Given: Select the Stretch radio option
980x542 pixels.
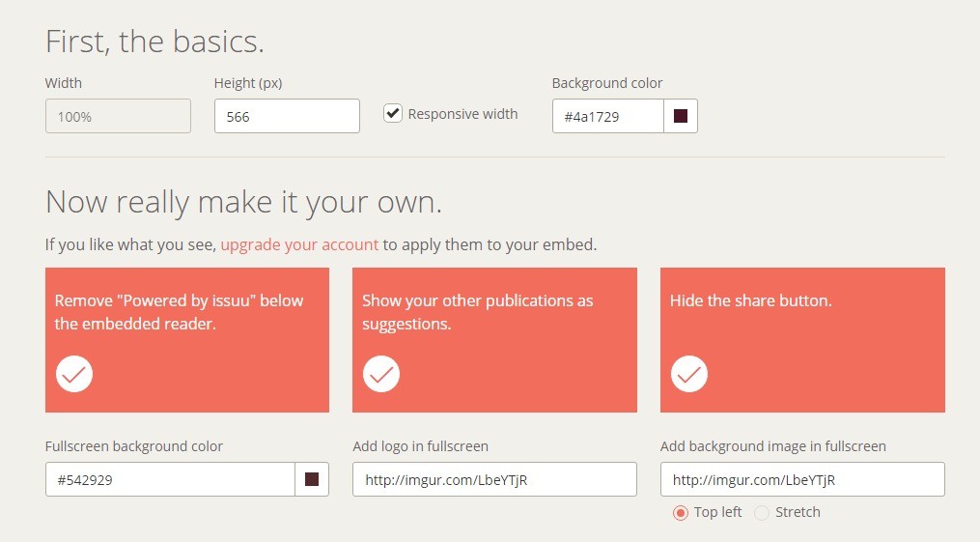Looking at the screenshot, I should [x=761, y=513].
